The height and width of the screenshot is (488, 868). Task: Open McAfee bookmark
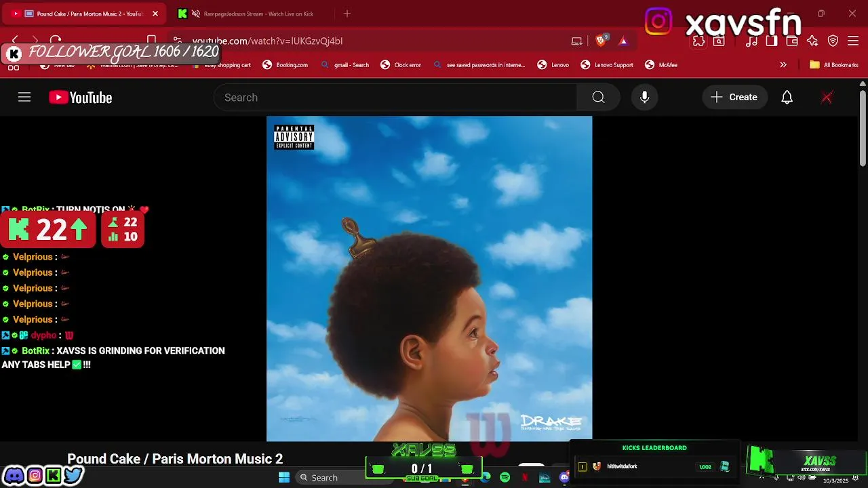pos(661,65)
